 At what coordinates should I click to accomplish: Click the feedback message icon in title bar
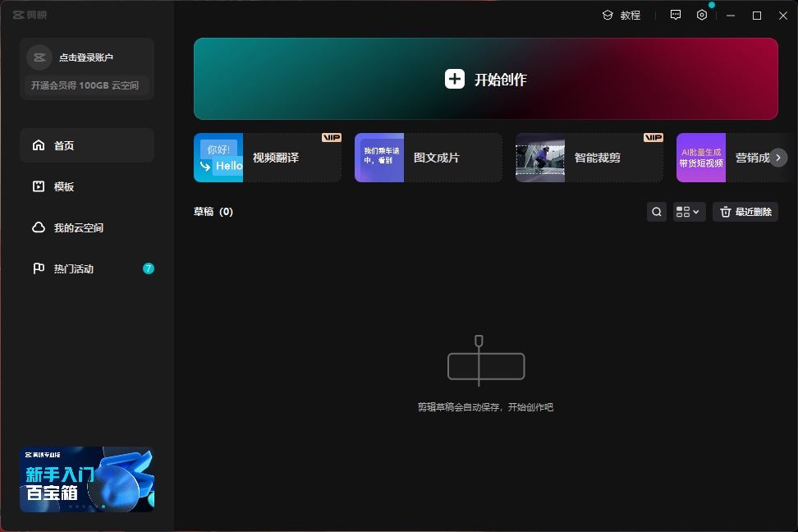[676, 15]
